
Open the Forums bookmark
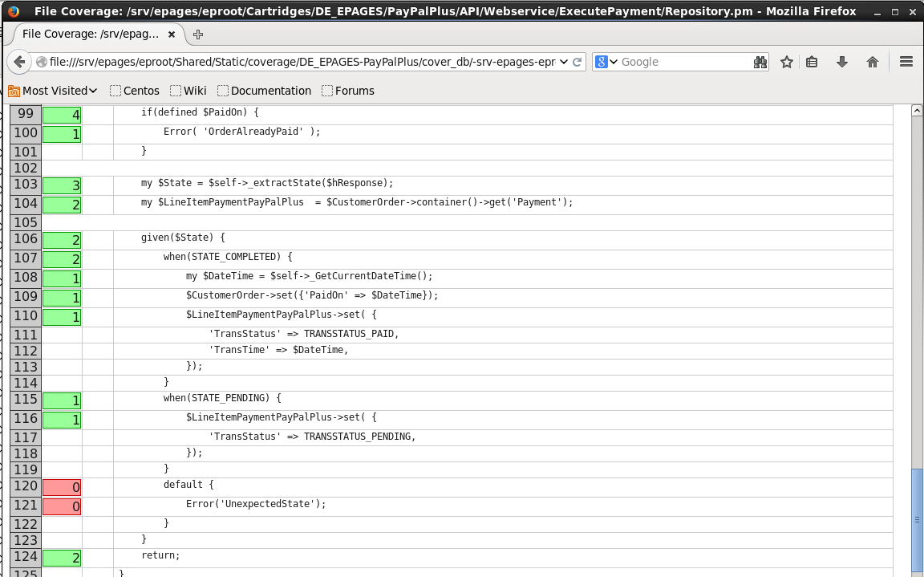348,91
